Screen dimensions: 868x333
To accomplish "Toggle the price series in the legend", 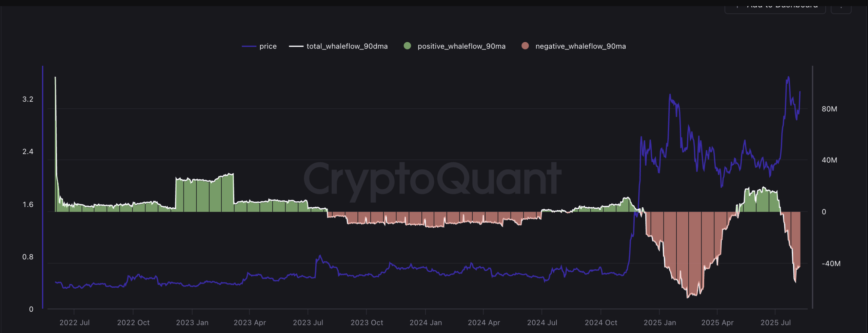I will [x=259, y=46].
